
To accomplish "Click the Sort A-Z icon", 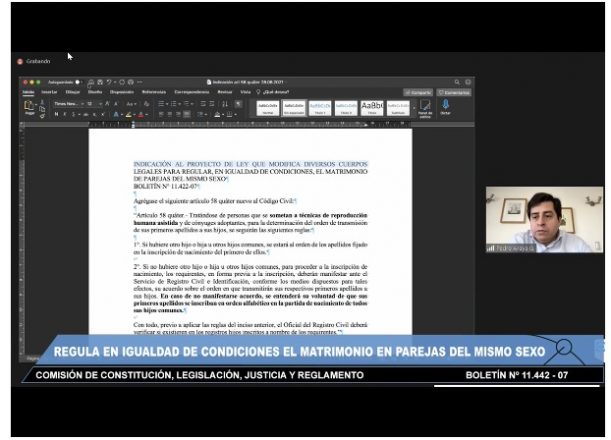I will 225,104.
